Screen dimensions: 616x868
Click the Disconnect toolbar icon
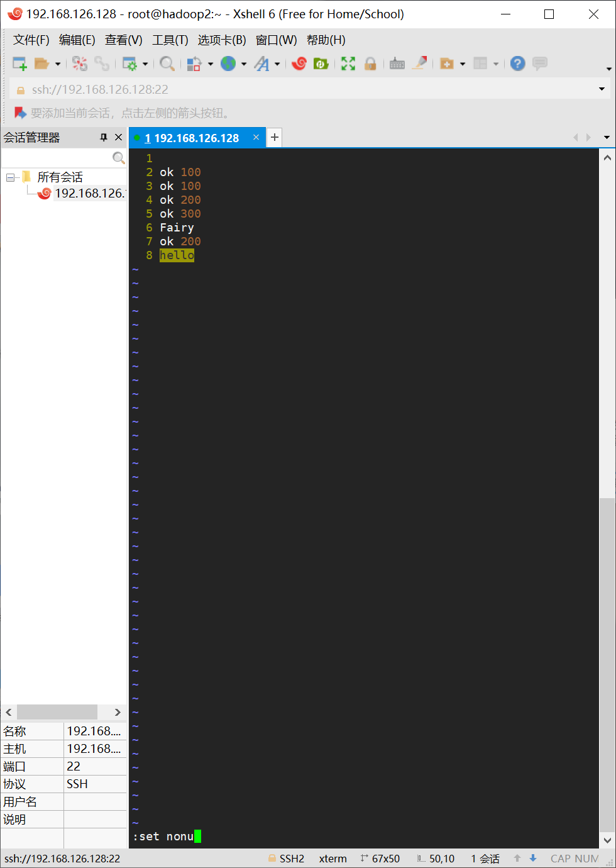click(x=80, y=64)
